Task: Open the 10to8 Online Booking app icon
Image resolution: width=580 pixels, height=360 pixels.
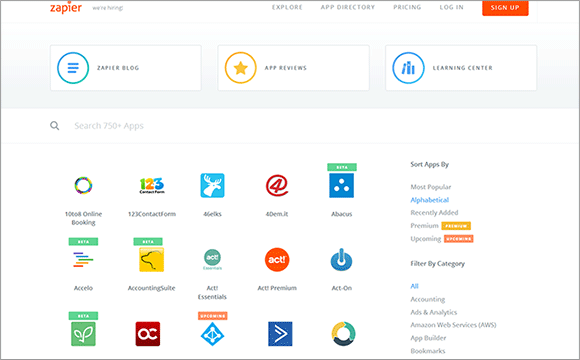Action: pyautogui.click(x=83, y=185)
